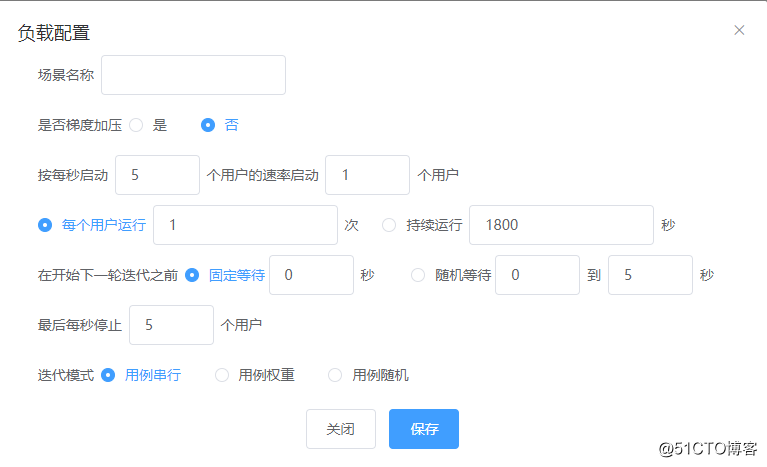The height and width of the screenshot is (467, 767).
Task: Click the blue 保存 button
Action: (x=424, y=429)
